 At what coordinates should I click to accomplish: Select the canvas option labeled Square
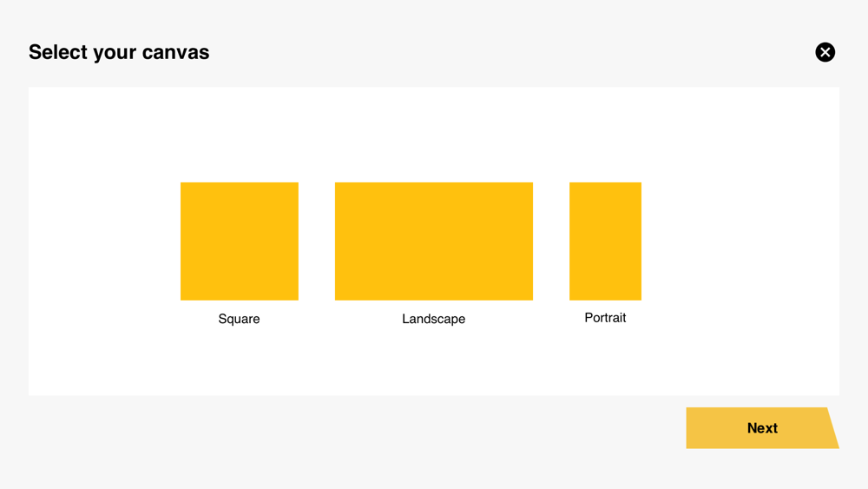tap(240, 241)
